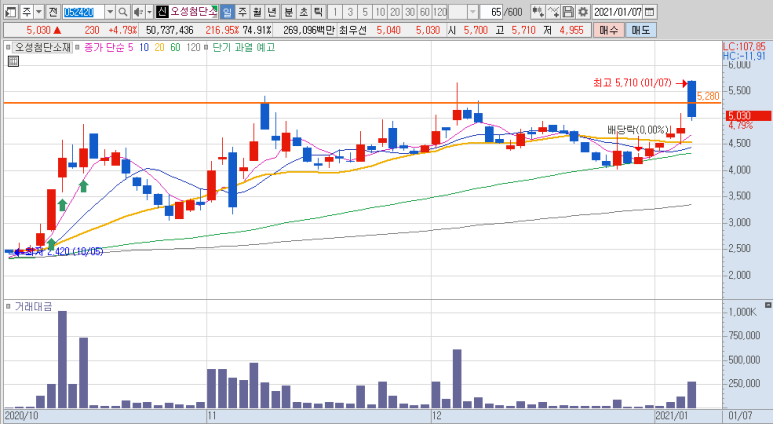The image size is (773, 424).
Task: Click the line drawing tool icon
Action: pos(554,12)
